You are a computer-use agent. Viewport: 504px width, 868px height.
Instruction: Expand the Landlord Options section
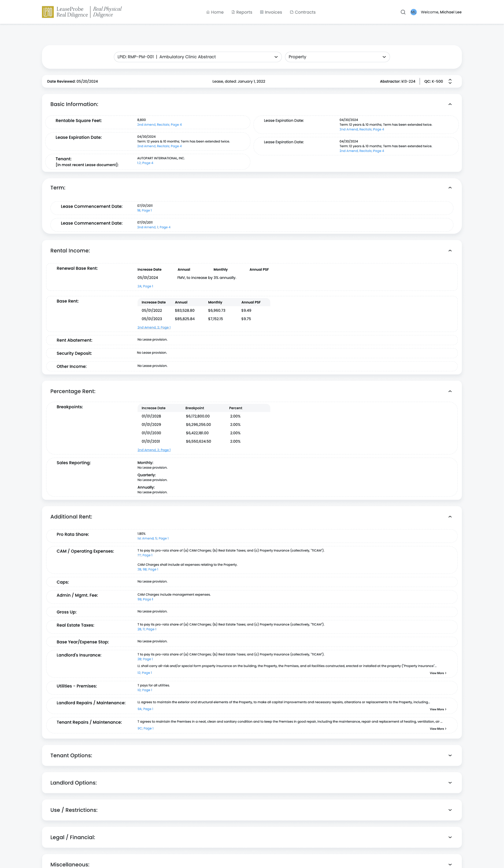point(450,783)
